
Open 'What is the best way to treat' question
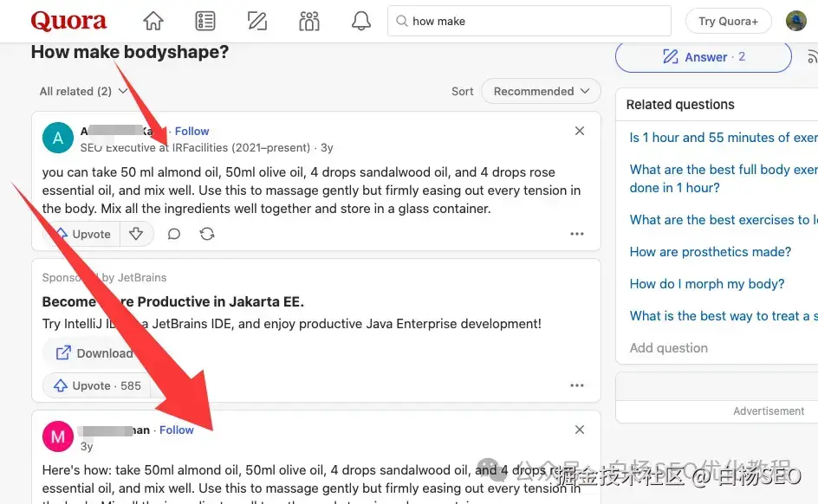click(724, 316)
